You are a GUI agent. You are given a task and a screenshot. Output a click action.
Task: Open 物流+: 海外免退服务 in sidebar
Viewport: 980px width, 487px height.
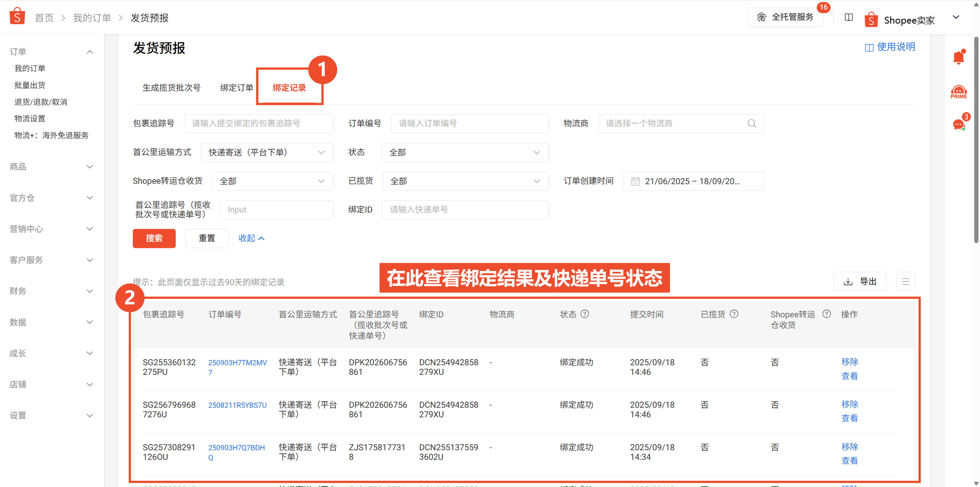click(51, 135)
